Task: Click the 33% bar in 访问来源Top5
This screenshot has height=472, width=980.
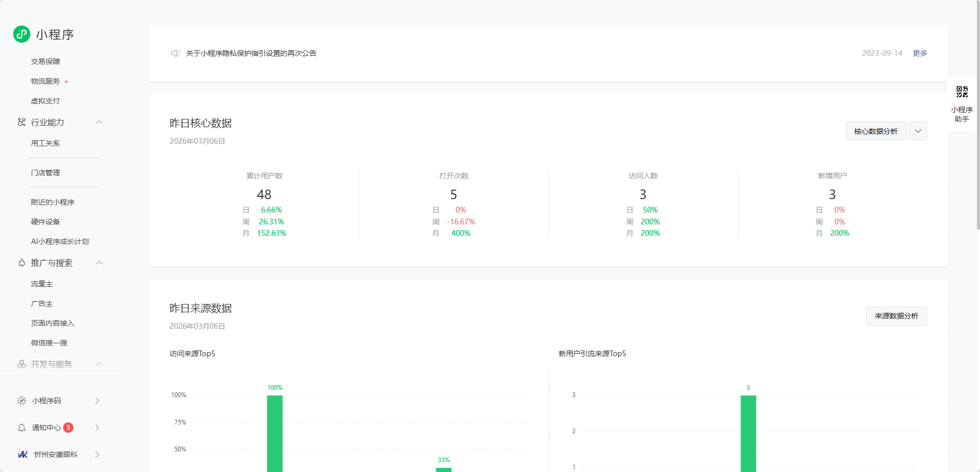Action: [x=444, y=469]
